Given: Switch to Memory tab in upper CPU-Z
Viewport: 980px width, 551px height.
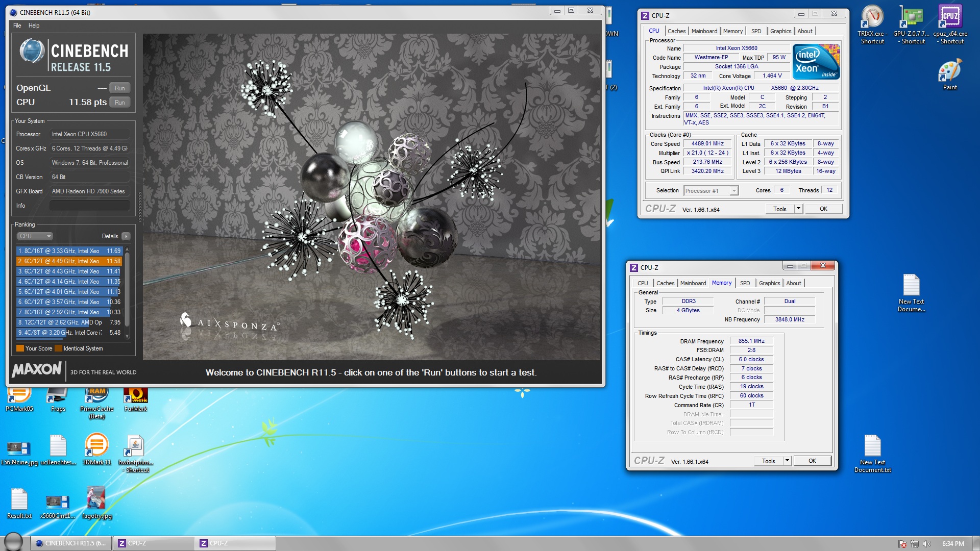Looking at the screenshot, I should tap(732, 31).
